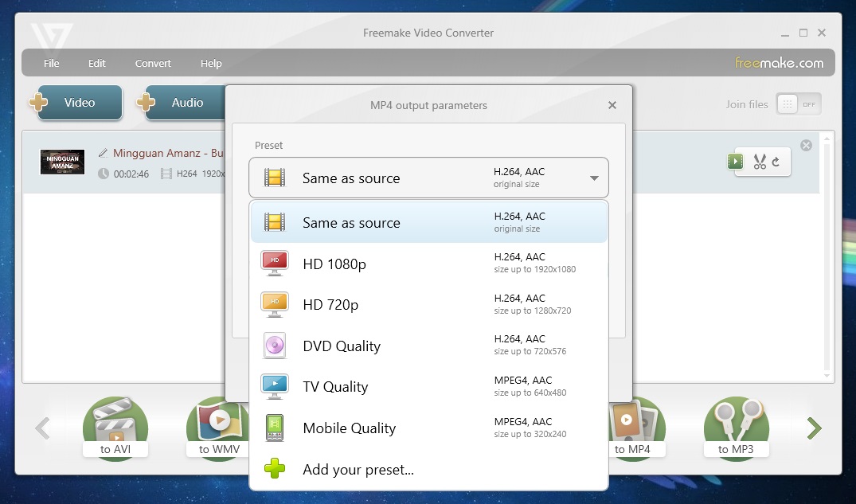The height and width of the screenshot is (504, 856).
Task: Click the Freemake logo at top left
Action: [x=51, y=37]
